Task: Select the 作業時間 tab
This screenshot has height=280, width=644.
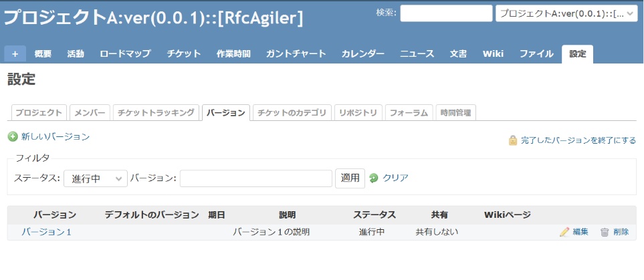Action: tap(233, 53)
